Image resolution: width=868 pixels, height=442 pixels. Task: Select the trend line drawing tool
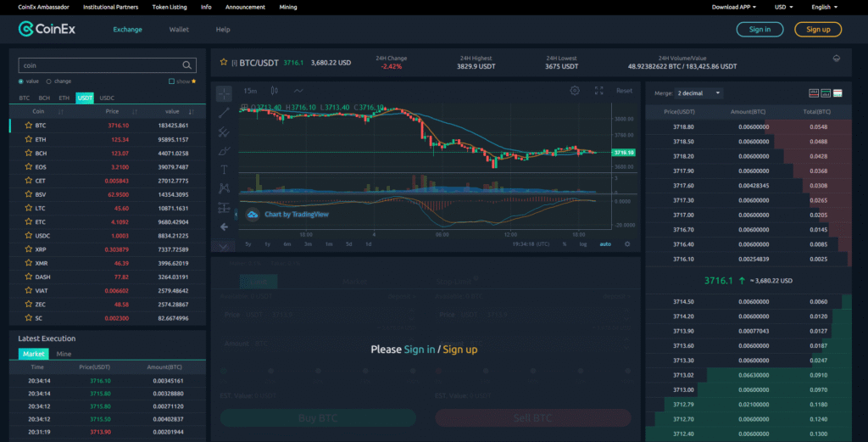pos(224,112)
